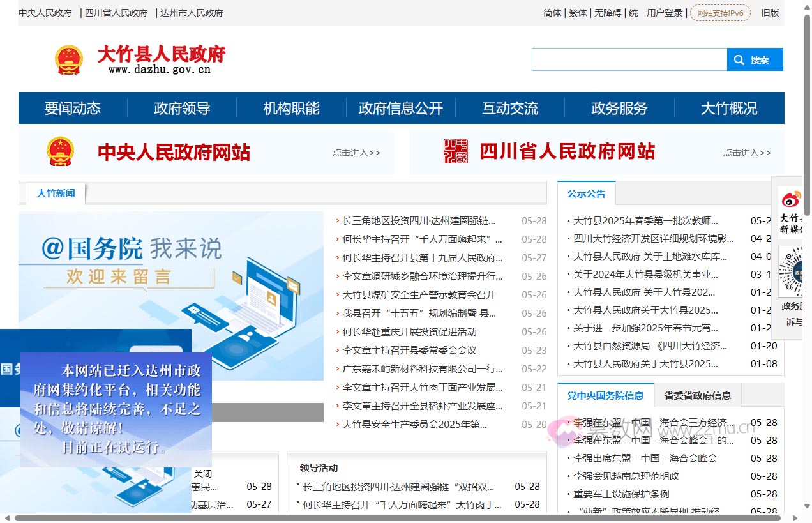
Task: Switch language to 繁体
Action: tap(577, 12)
